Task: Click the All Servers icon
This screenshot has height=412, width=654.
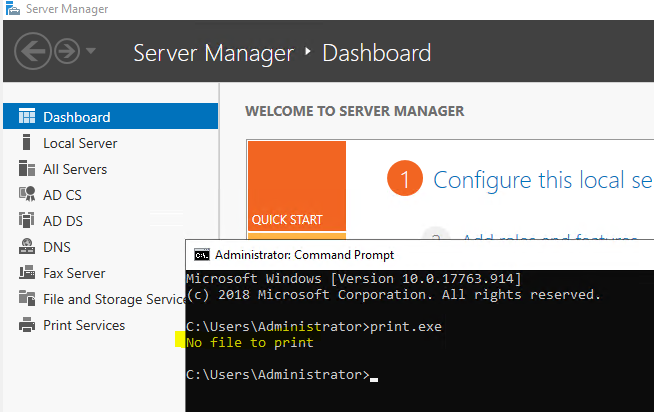Action: tap(27, 168)
